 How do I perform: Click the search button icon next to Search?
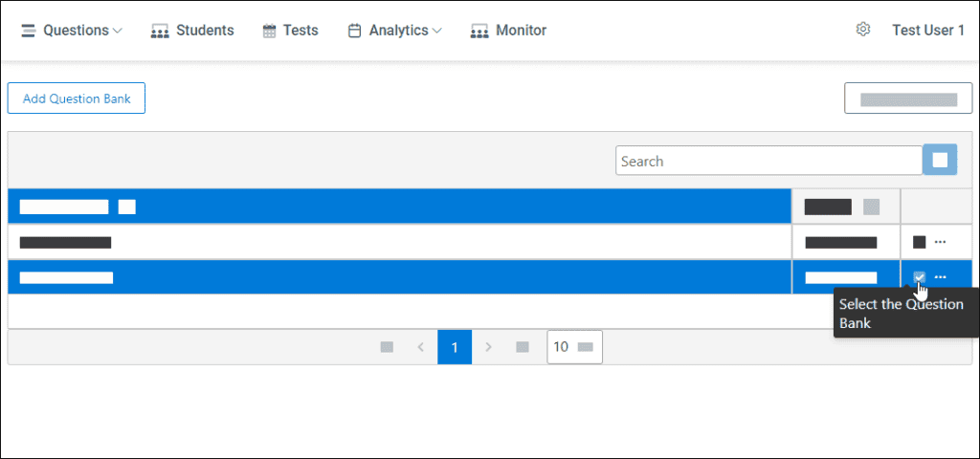click(x=940, y=160)
